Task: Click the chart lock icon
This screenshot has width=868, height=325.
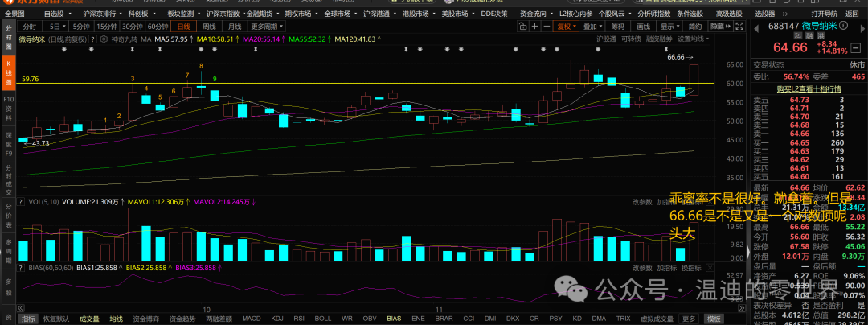Action: (523, 26)
